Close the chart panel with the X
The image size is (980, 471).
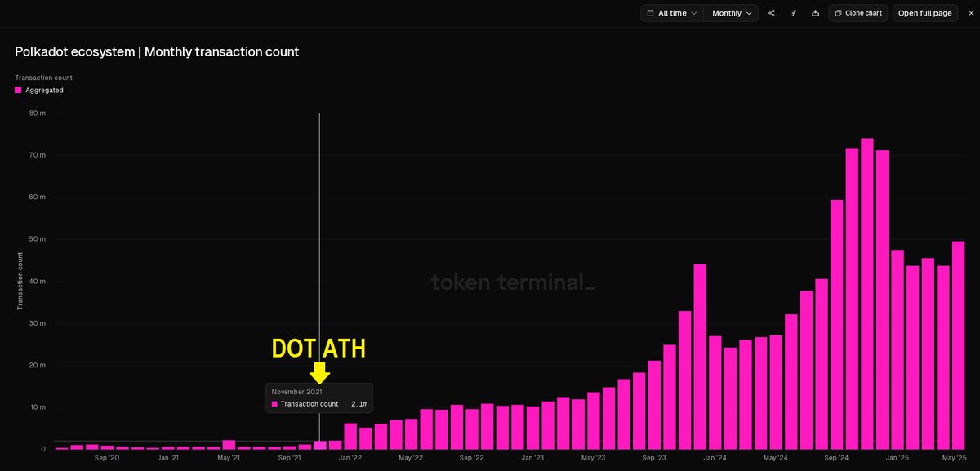coord(970,13)
